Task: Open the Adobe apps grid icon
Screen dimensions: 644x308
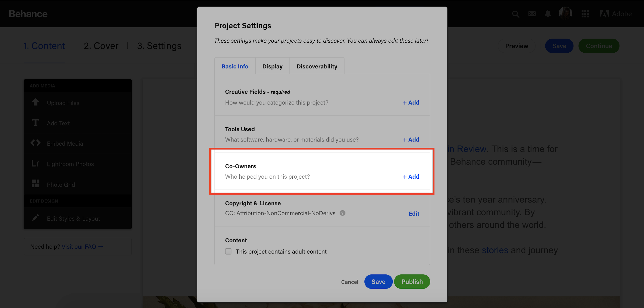Action: pos(585,14)
